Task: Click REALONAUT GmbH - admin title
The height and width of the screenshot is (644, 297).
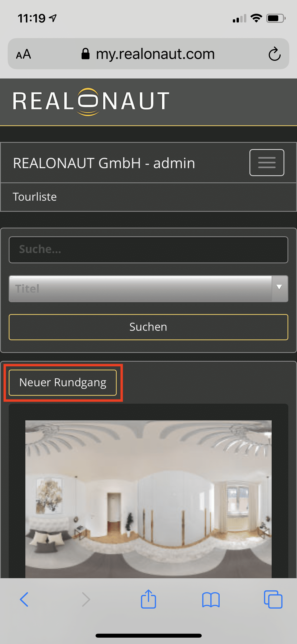Action: pyautogui.click(x=104, y=163)
